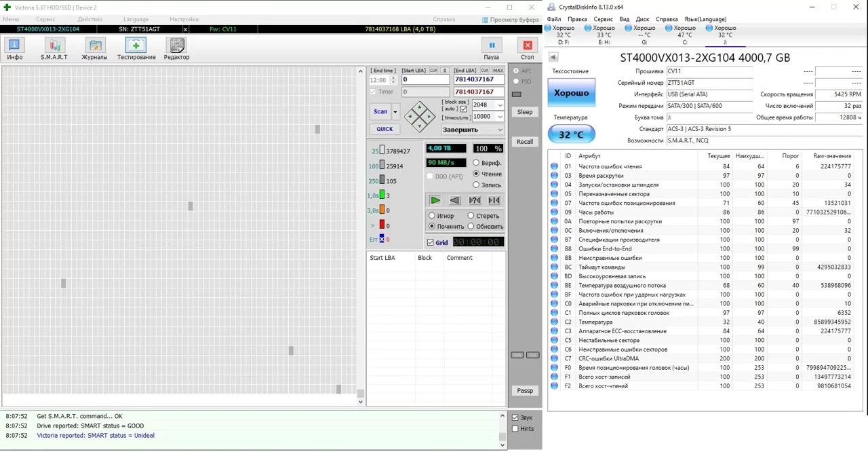Click the Scan button
868x452 pixels.
coord(380,112)
